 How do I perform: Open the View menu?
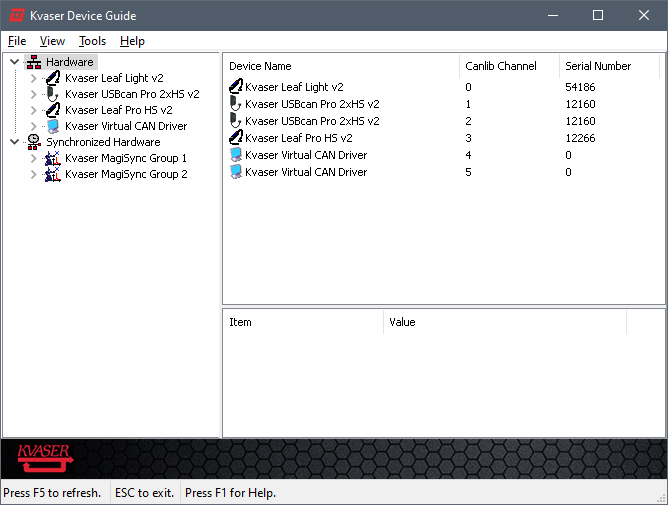52,41
